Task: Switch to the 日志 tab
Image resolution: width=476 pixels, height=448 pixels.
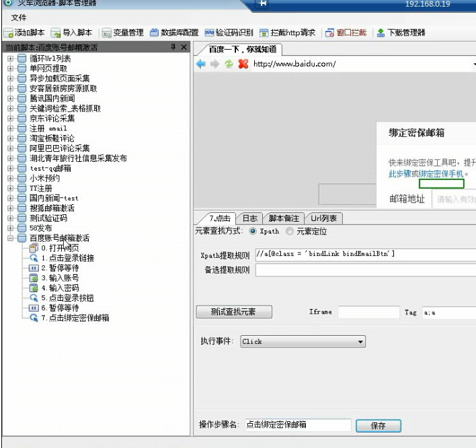Action: (250, 218)
